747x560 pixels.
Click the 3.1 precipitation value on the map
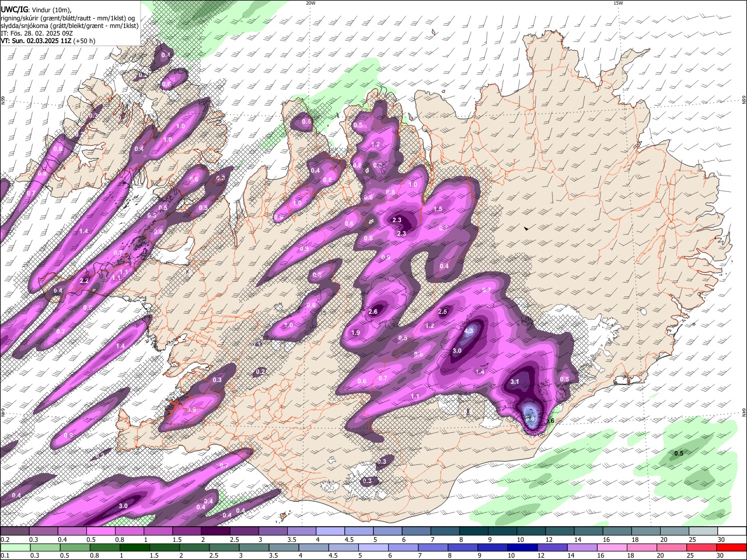pyautogui.click(x=514, y=382)
